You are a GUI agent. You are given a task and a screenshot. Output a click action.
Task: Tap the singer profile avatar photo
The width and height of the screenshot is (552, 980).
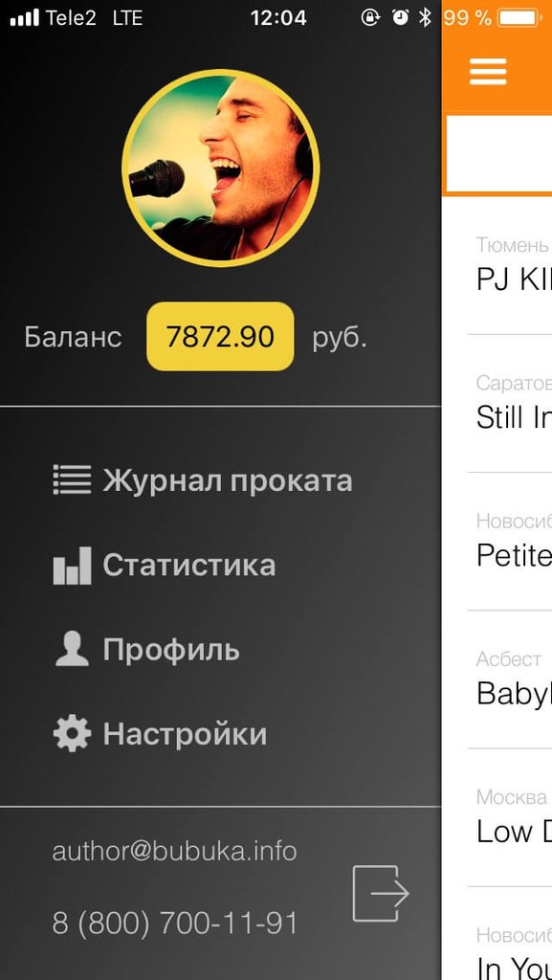tap(221, 168)
